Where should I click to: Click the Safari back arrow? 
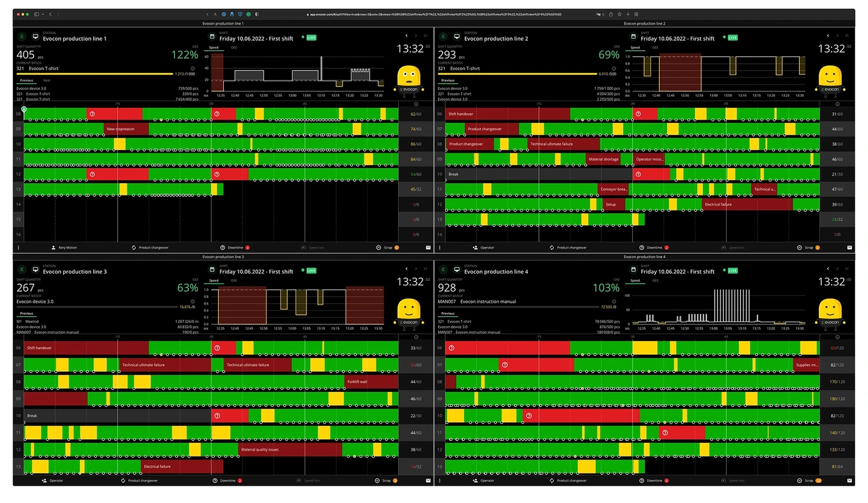tap(50, 14)
